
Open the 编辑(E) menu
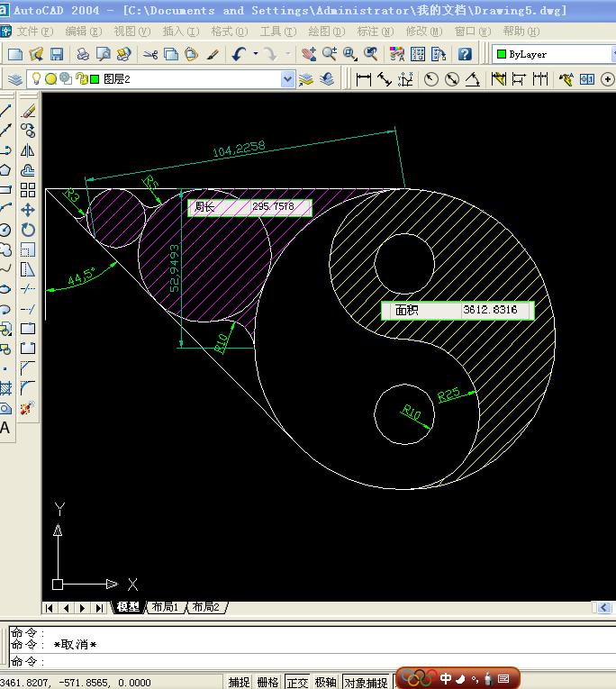point(84,32)
